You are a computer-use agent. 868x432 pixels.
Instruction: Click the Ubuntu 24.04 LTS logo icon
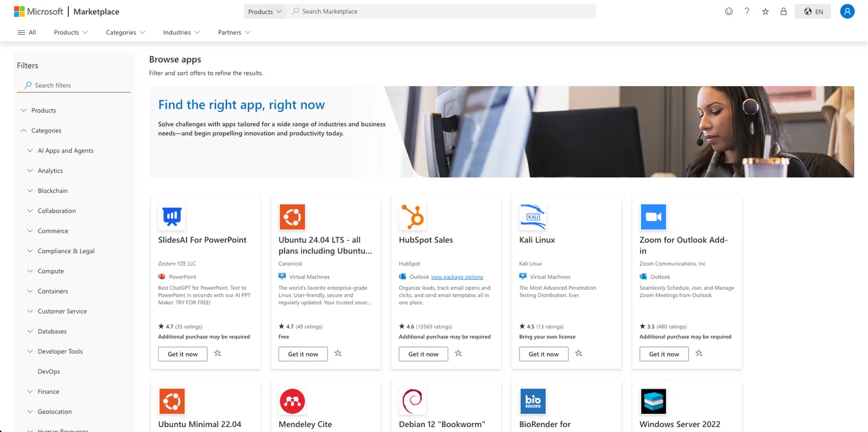tap(292, 217)
